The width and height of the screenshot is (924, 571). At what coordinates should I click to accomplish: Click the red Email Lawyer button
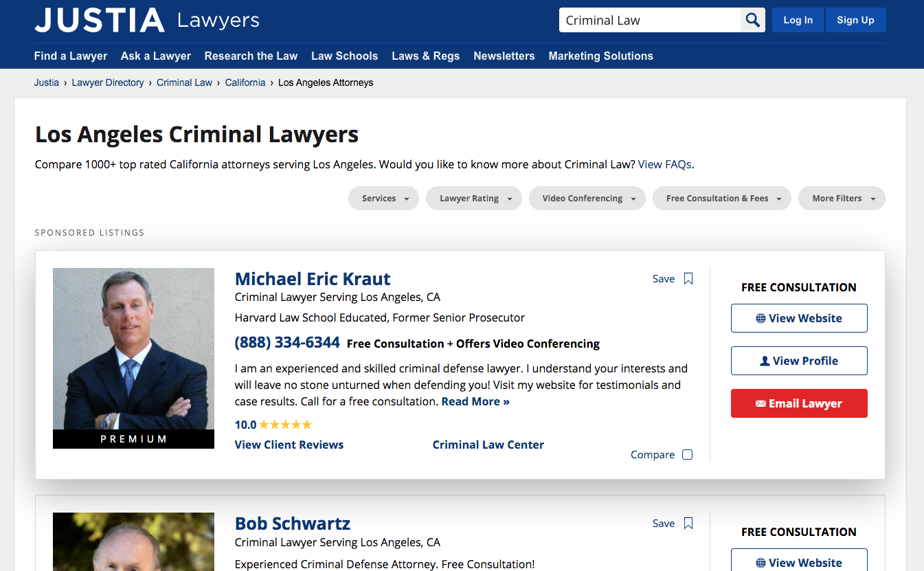tap(799, 403)
